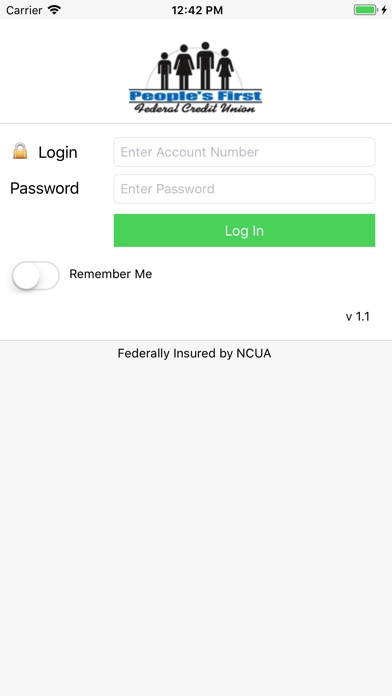392x696 pixels.
Task: Click the green Log In button
Action: 244,230
